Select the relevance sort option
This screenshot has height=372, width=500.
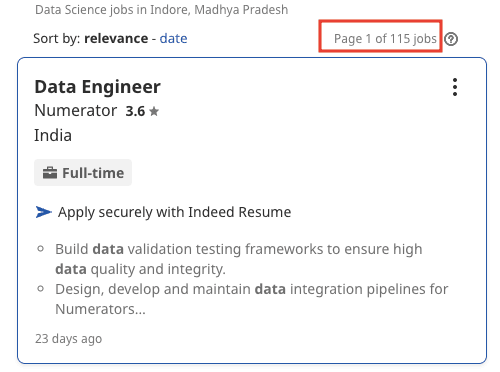pos(116,38)
